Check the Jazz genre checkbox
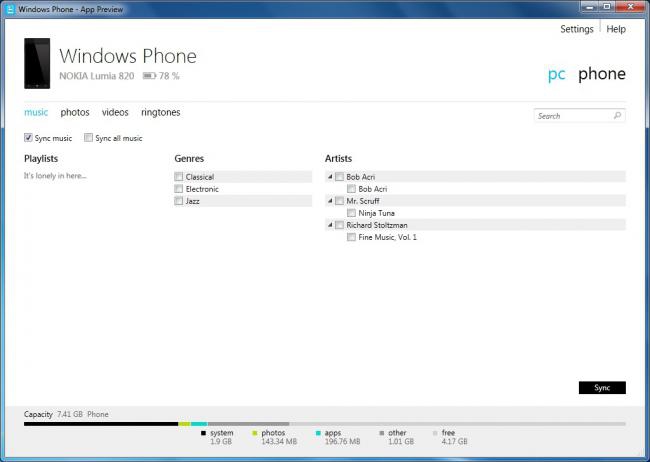Screen dimensions: 650x462 pyautogui.click(x=179, y=201)
